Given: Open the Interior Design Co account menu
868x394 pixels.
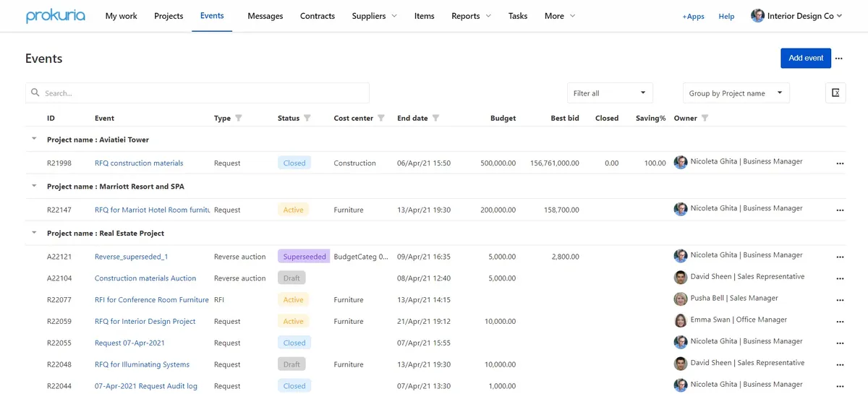Looking at the screenshot, I should coord(797,16).
